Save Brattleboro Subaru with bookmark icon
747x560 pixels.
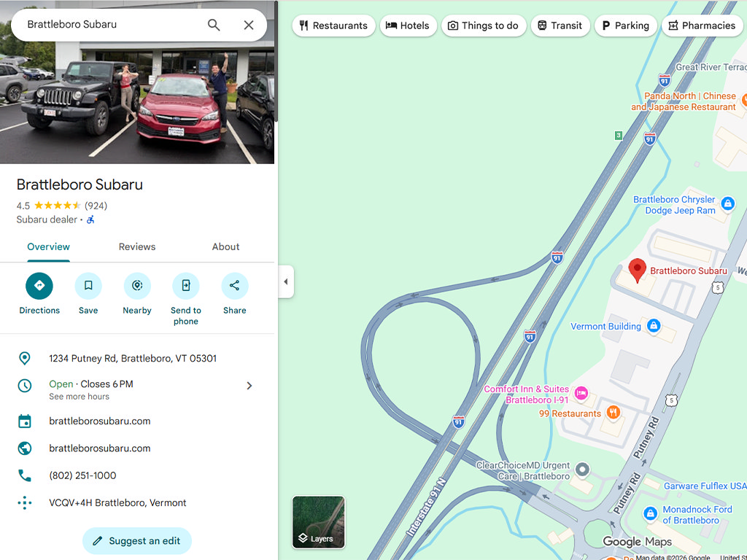point(88,286)
